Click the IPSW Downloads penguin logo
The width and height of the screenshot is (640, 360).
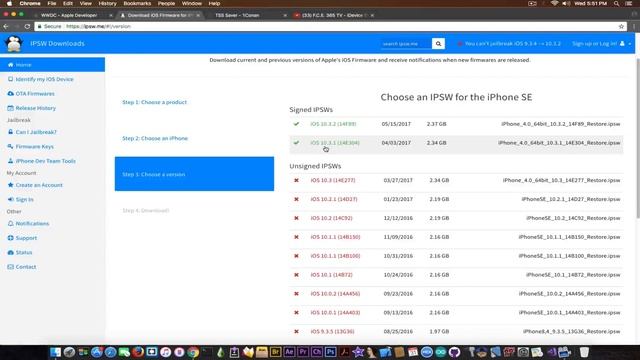coord(14,43)
